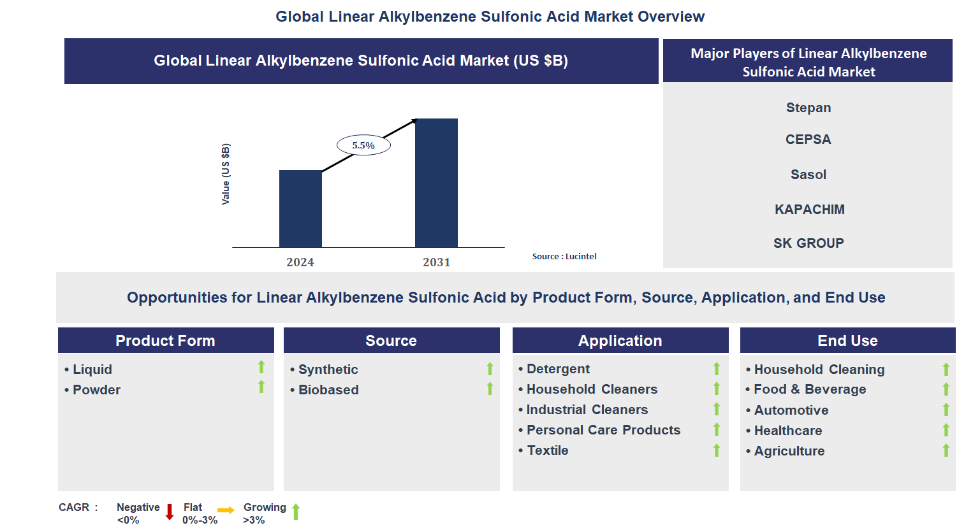Click the green Growing CAGR arrow in legend
The image size is (980, 530).
coord(296,511)
